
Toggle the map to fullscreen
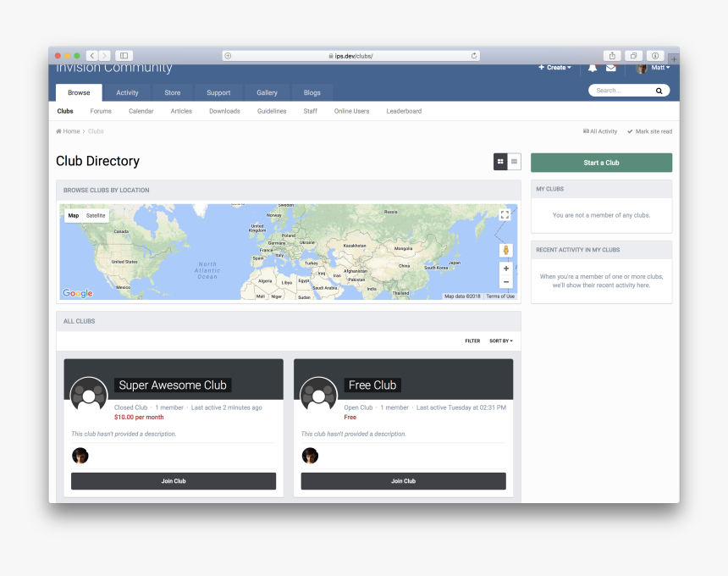coord(505,214)
